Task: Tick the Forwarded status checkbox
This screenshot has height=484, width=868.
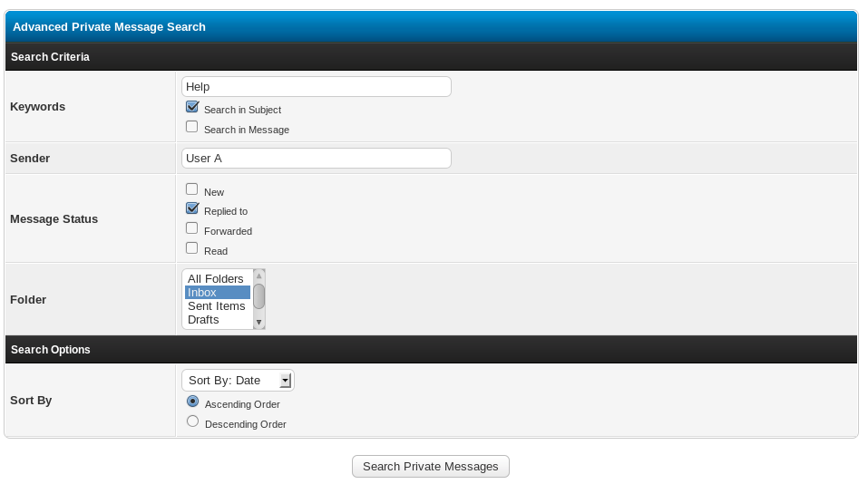Action: 192,228
